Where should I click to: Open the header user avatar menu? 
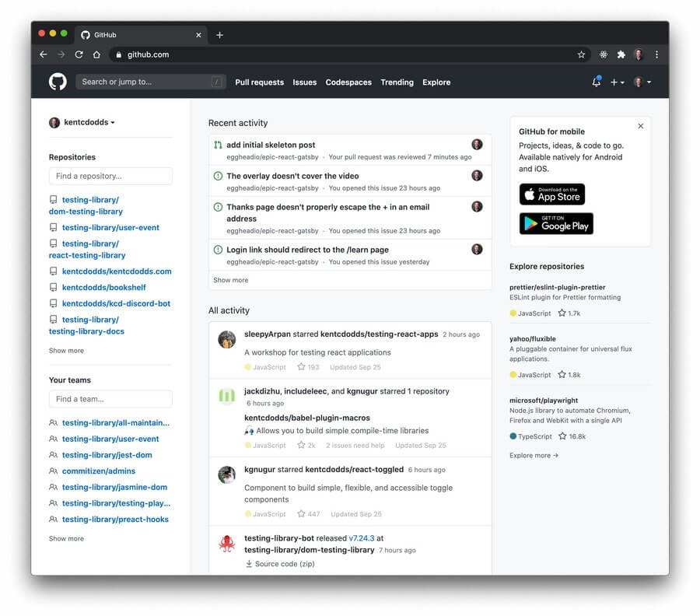[642, 82]
